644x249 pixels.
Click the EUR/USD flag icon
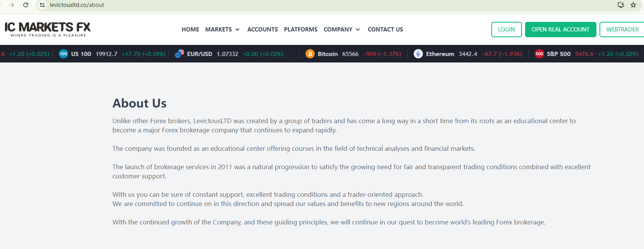pyautogui.click(x=179, y=54)
